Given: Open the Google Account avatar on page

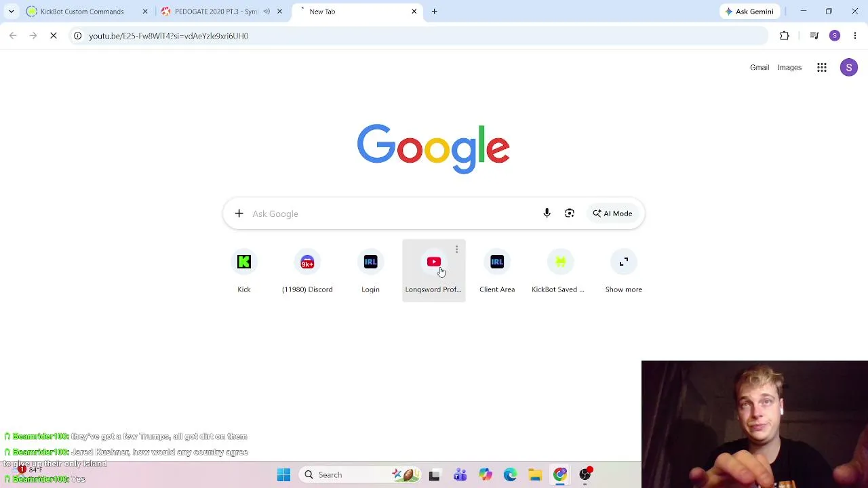Looking at the screenshot, I should coord(849,68).
